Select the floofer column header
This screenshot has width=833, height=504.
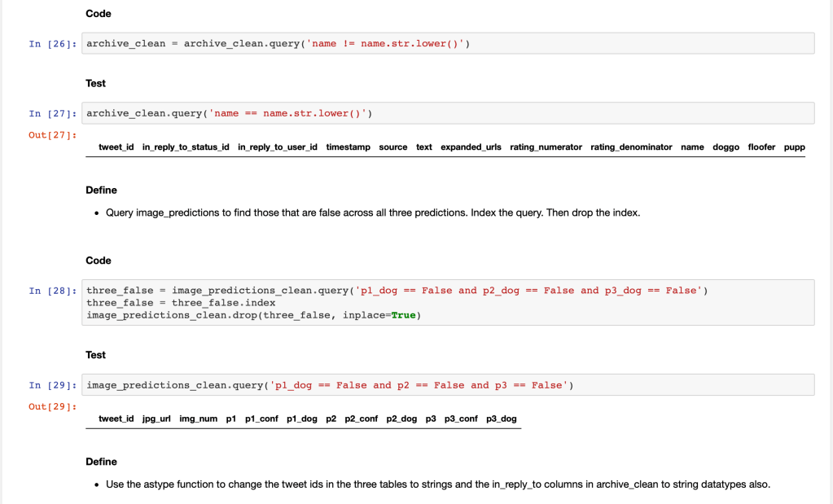click(761, 147)
